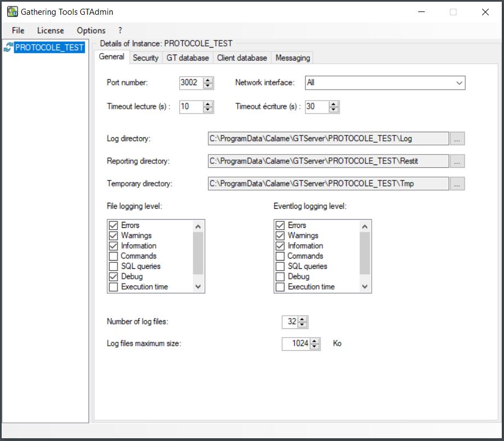
Task: Open the Options menu
Action: 91,31
